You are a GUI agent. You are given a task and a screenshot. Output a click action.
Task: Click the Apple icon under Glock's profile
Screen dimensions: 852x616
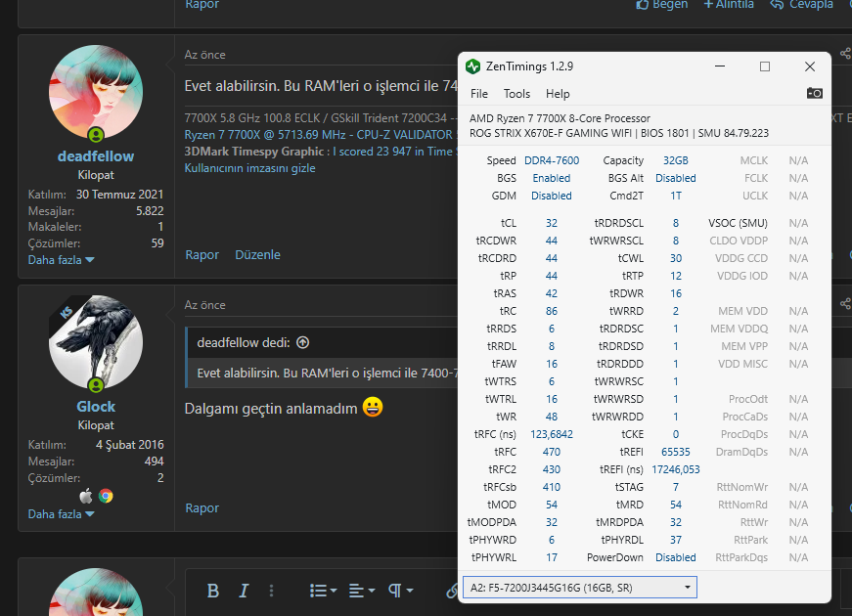(86, 496)
